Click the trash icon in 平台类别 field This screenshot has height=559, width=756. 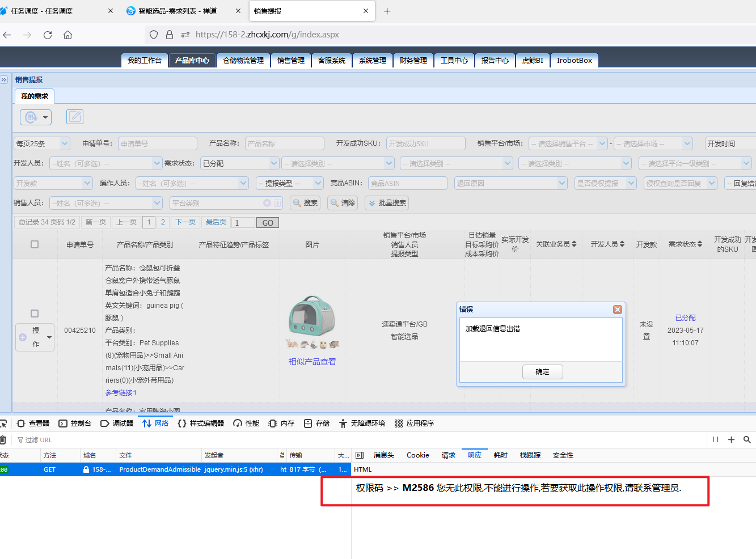click(x=277, y=203)
